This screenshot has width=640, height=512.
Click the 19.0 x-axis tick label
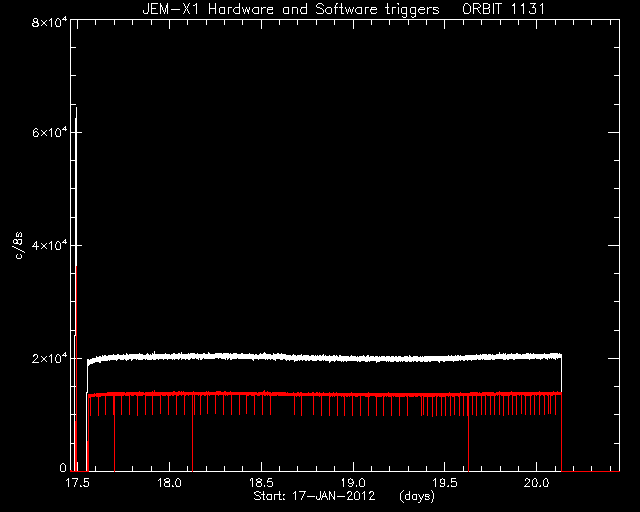pos(353,483)
